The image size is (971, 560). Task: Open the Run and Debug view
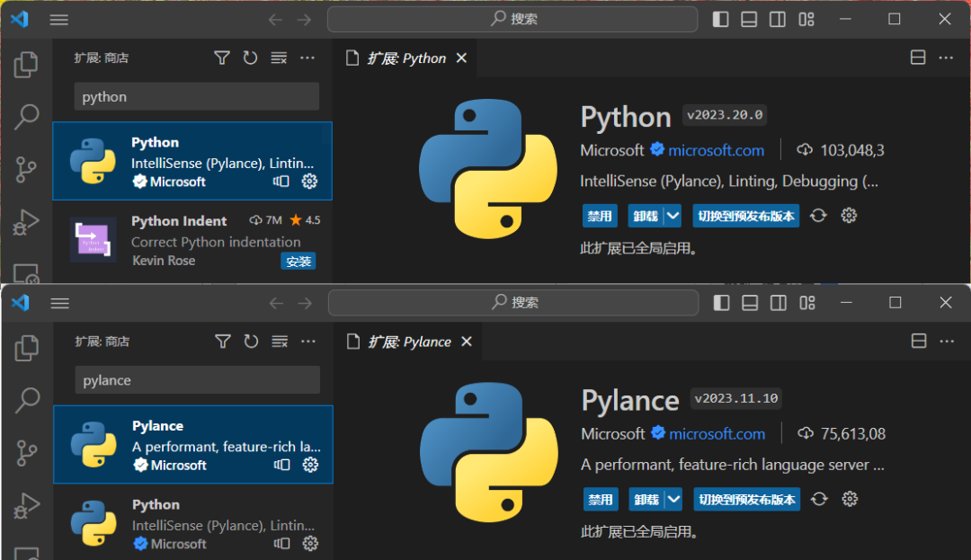(x=26, y=222)
